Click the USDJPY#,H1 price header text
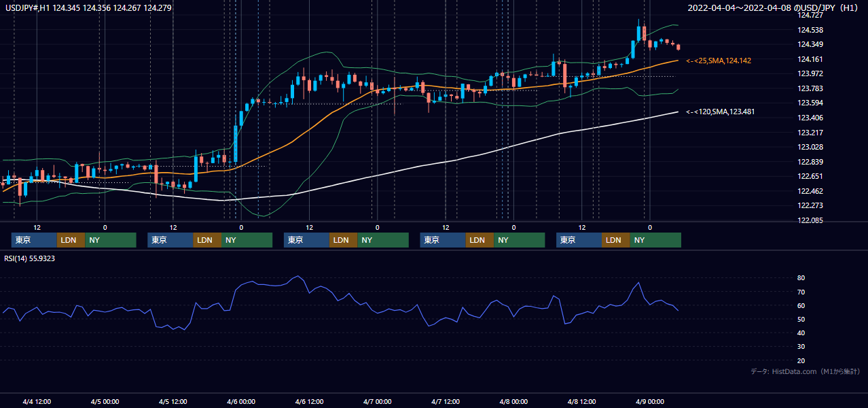The image size is (868, 408). [88, 8]
